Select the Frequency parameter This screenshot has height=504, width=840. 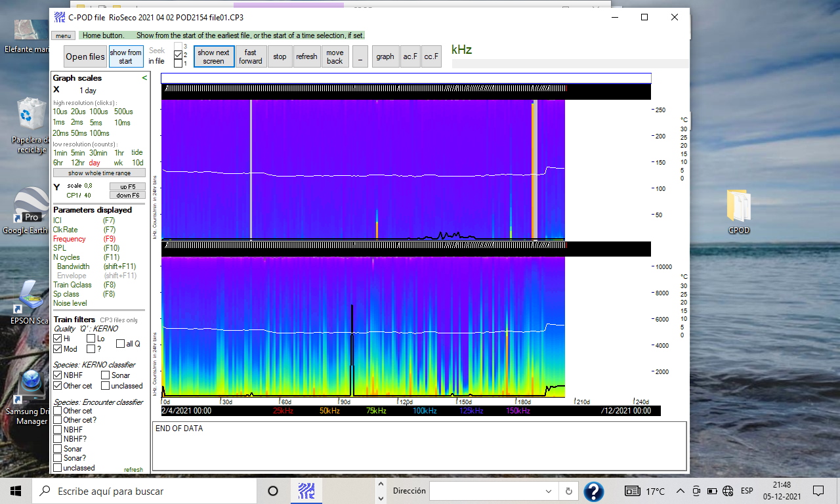(x=69, y=239)
